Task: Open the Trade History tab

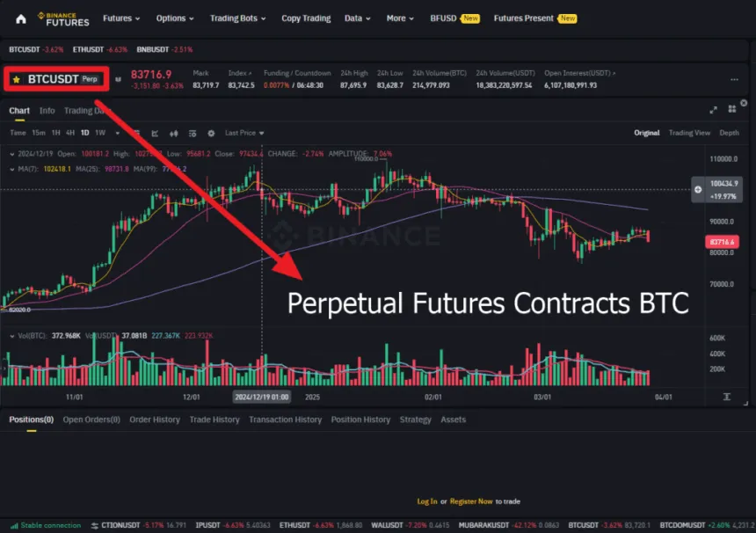Action: (214, 420)
